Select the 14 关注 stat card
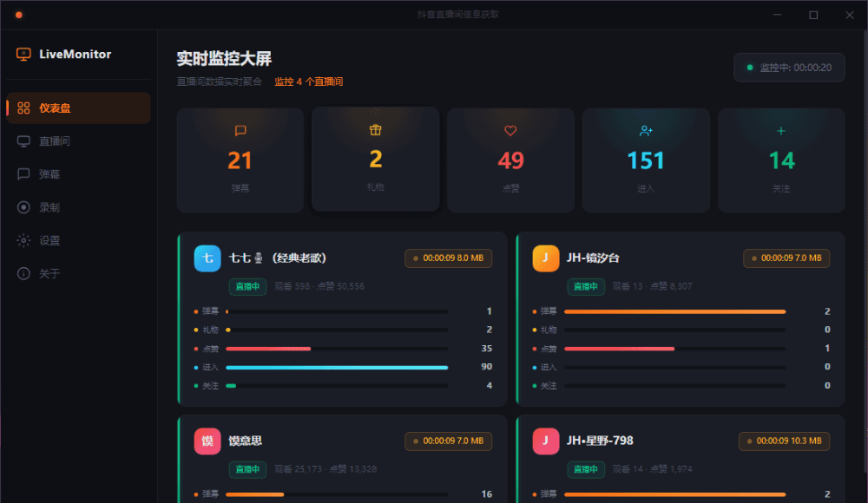The height and width of the screenshot is (503, 868). 781,160
